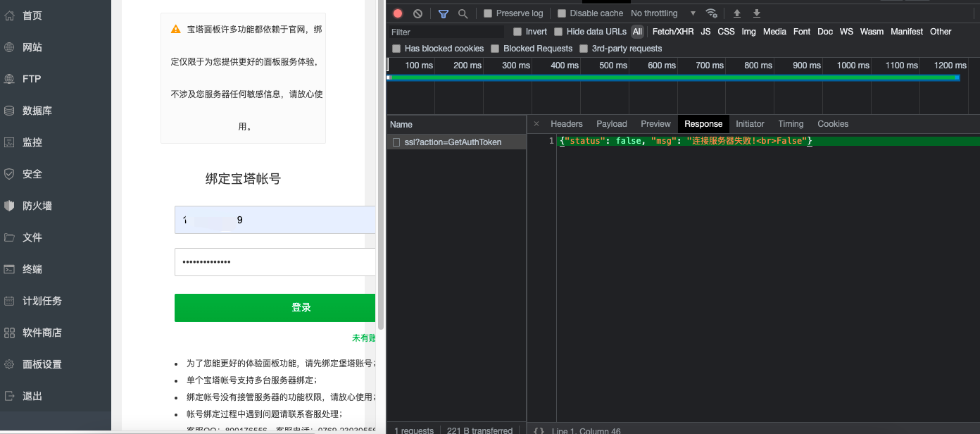Click the password input field
This screenshot has height=434, width=980.
click(275, 262)
